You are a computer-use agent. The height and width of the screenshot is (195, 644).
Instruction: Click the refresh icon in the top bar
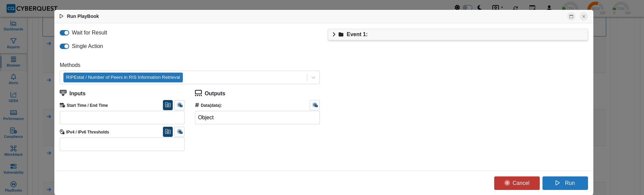coord(515,8)
